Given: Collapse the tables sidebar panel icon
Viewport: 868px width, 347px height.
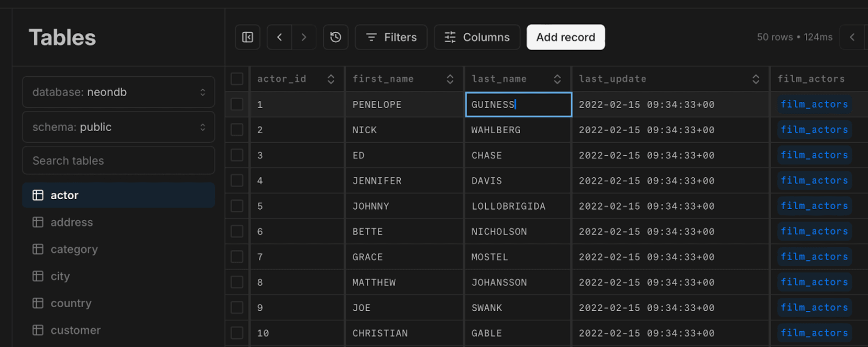Looking at the screenshot, I should click(248, 37).
